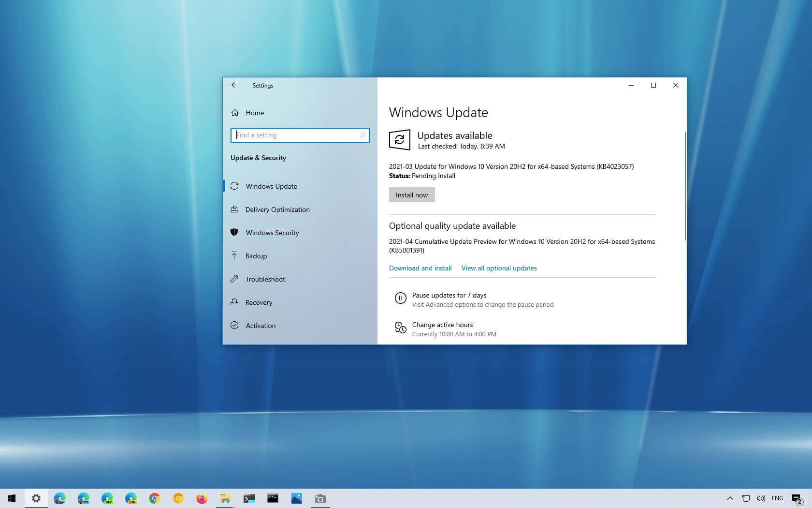812x508 pixels.
Task: Click the Home house icon
Action: pyautogui.click(x=235, y=113)
